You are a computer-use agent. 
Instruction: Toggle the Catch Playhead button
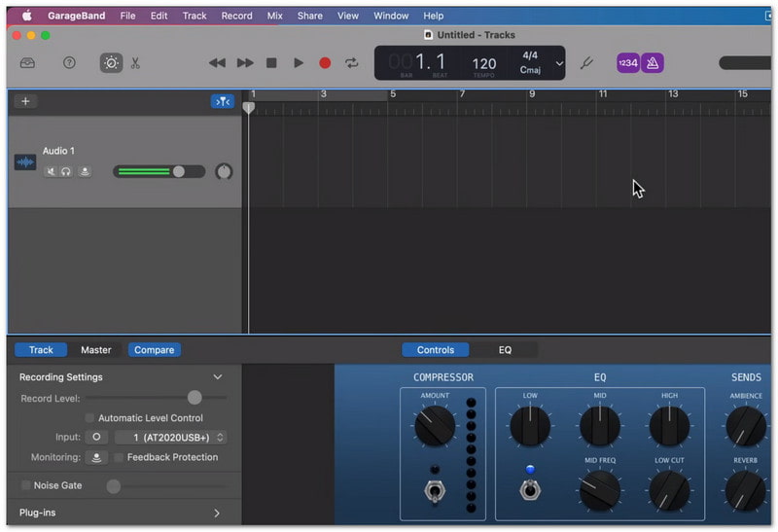pyautogui.click(x=223, y=102)
